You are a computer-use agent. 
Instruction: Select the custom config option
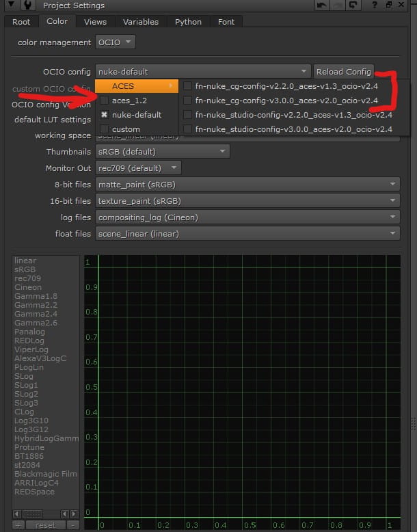pyautogui.click(x=137, y=129)
